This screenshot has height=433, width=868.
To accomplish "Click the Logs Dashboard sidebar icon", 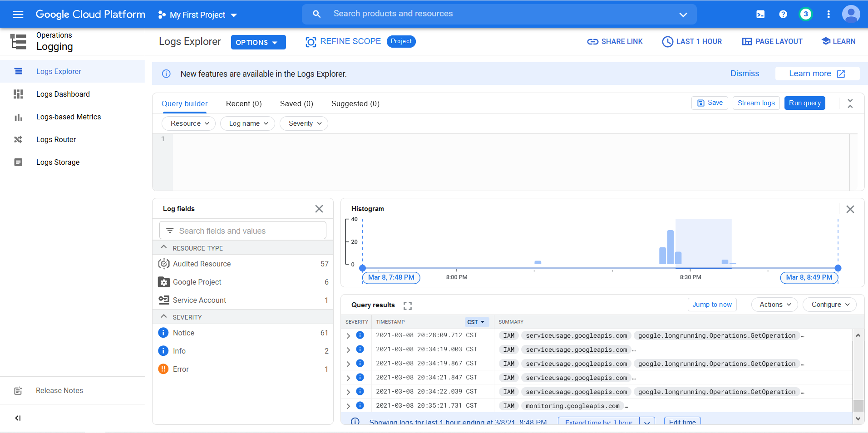I will pos(18,94).
